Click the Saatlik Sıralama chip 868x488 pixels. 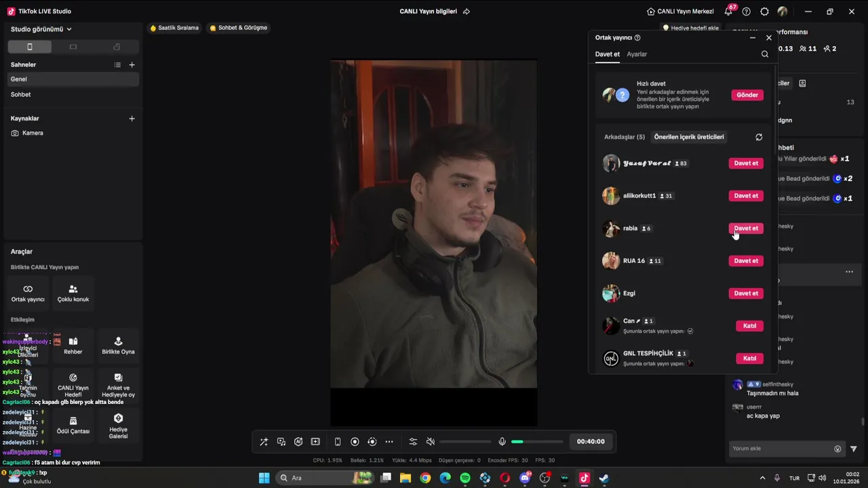pos(174,28)
